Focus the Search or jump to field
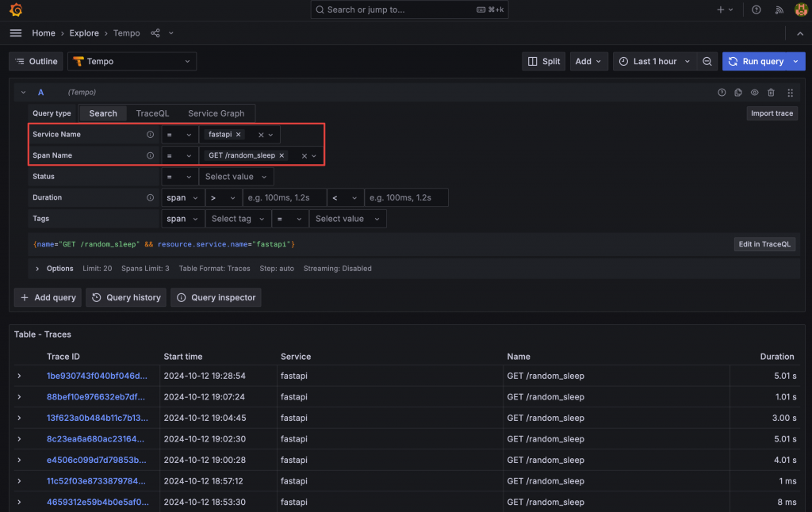 pyautogui.click(x=409, y=10)
